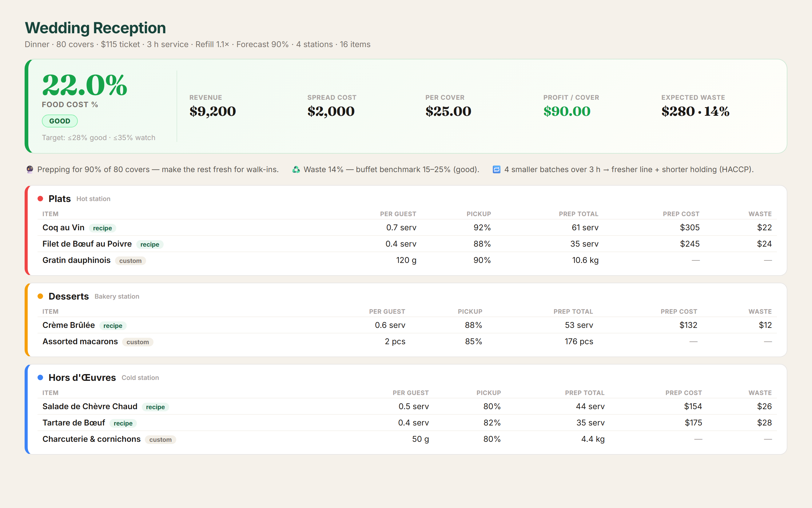
Task: Click the Salade de Chèvre Chaud item name
Action: coord(90,406)
